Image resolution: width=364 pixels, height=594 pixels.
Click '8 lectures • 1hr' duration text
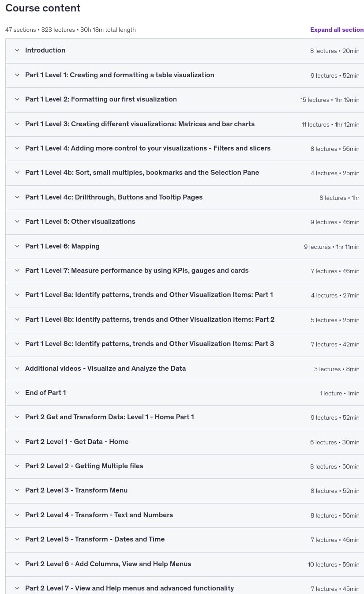pyautogui.click(x=340, y=198)
